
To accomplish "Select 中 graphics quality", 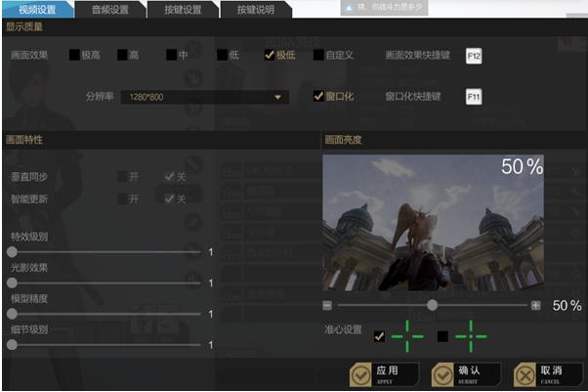I will (x=171, y=55).
